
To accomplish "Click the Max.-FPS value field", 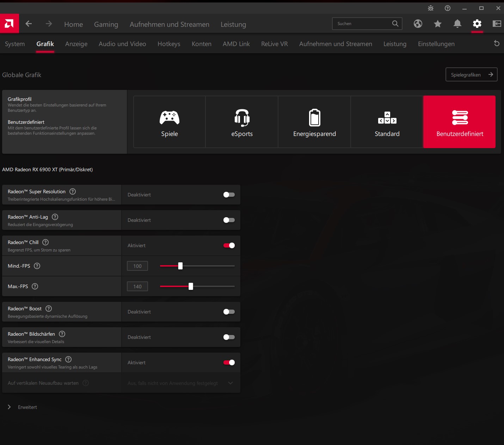I will click(x=137, y=286).
